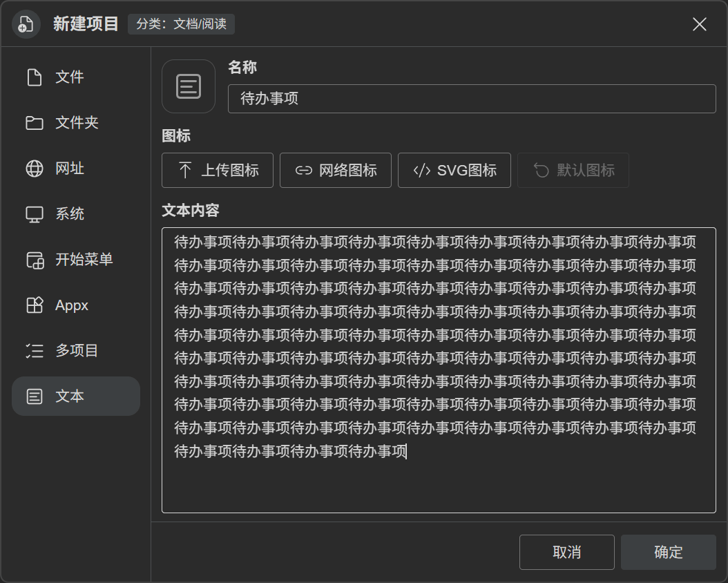The width and height of the screenshot is (728, 583).
Task: Select the 系统 monitor icon
Action: (x=35, y=214)
